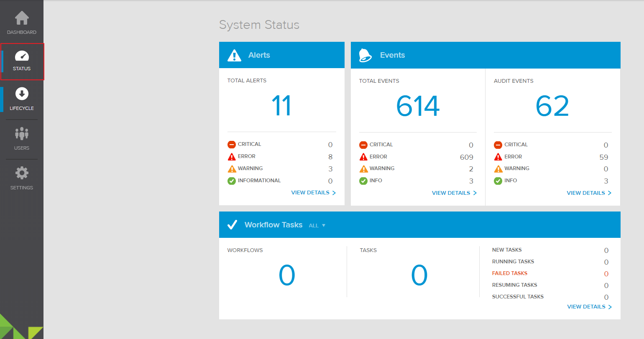Click the Failed Tasks label
Viewport: 644px width, 339px height.
509,273
